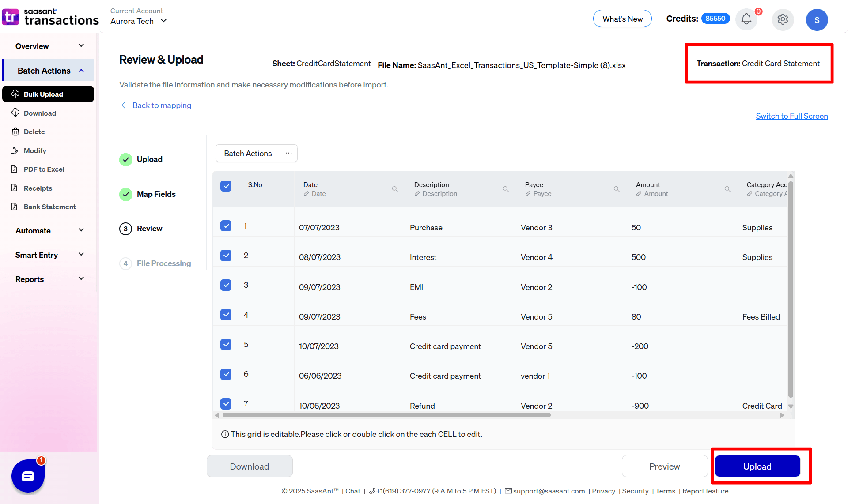Open the chat widget bubble icon
Viewport: 848px width, 504px height.
pyautogui.click(x=28, y=476)
